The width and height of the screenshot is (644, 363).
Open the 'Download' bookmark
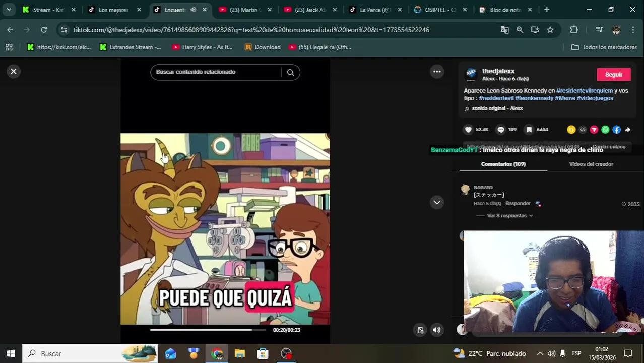(x=263, y=47)
